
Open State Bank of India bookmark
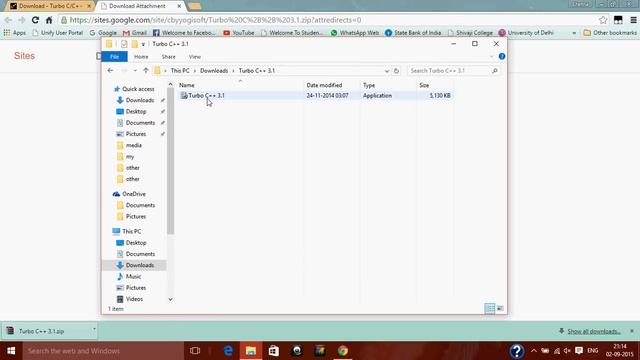click(x=413, y=33)
